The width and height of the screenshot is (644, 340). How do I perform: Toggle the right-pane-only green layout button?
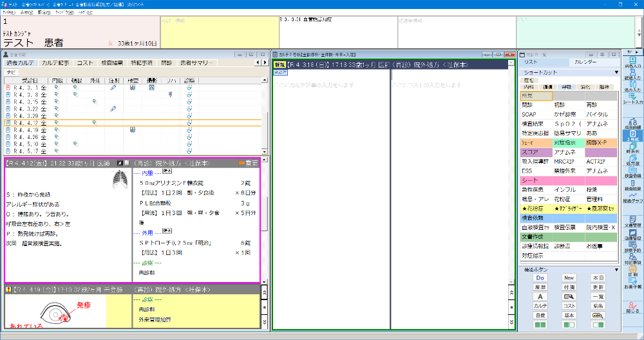pyautogui.click(x=598, y=325)
